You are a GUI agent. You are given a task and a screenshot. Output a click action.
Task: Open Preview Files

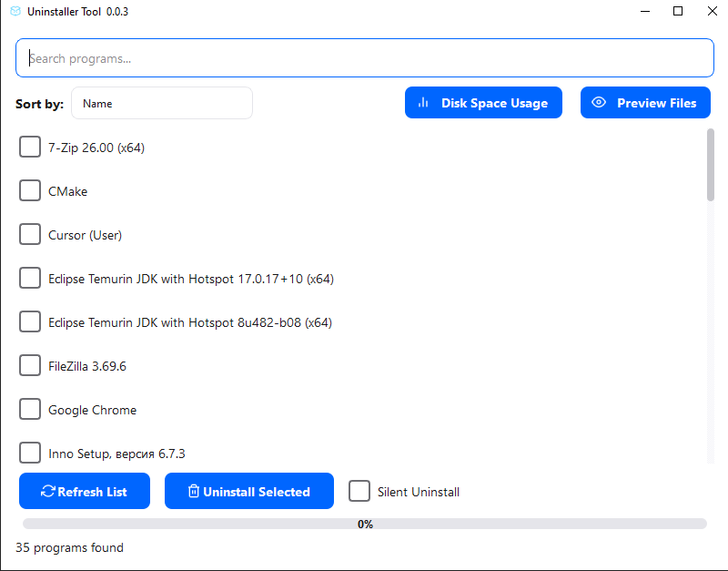tap(645, 103)
